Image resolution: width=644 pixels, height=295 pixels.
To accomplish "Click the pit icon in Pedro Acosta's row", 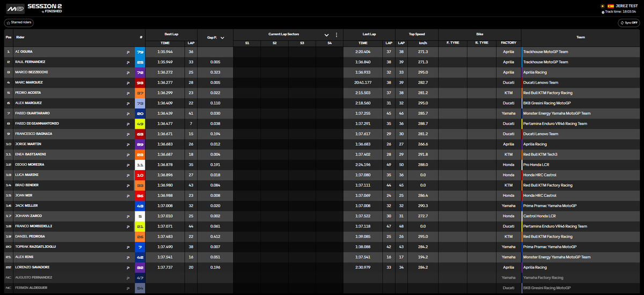I will [128, 93].
